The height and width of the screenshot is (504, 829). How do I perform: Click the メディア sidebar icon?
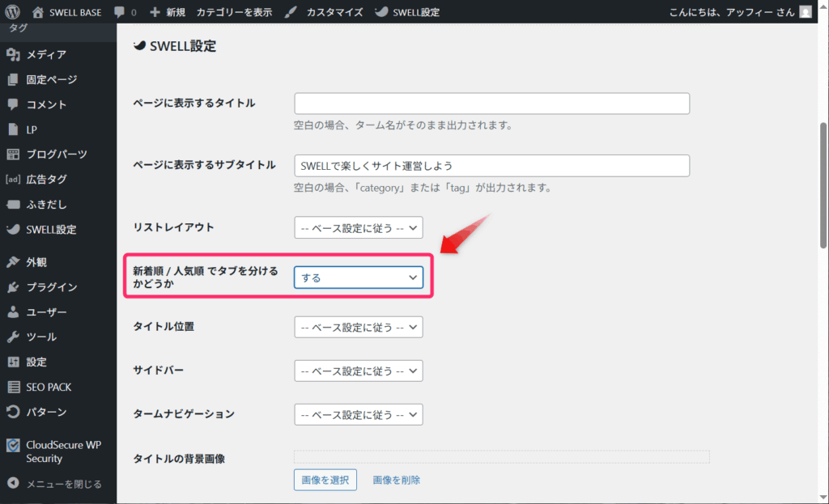pyautogui.click(x=13, y=54)
